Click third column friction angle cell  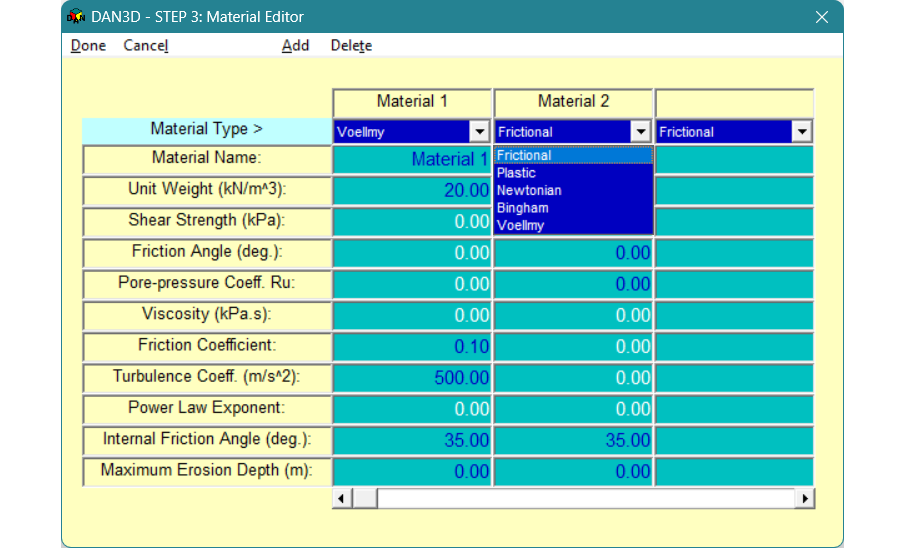pos(734,253)
